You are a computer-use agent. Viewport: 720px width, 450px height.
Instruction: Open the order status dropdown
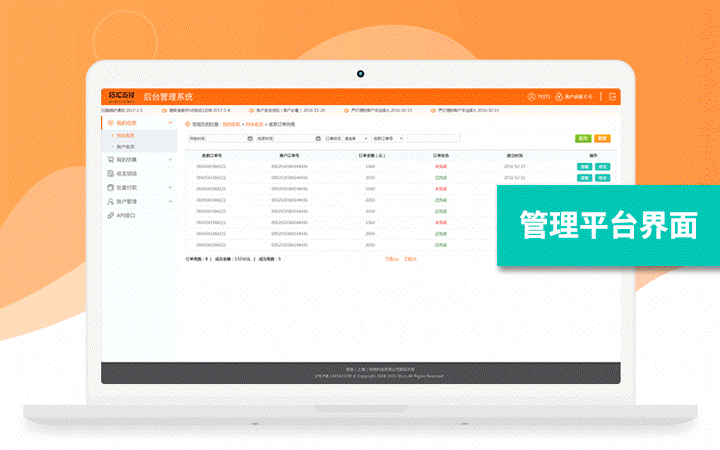pos(355,139)
